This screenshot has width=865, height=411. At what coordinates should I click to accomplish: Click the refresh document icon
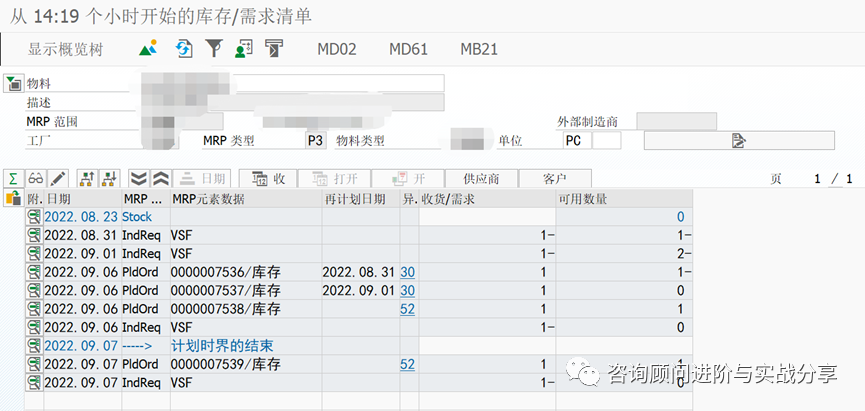[x=184, y=49]
